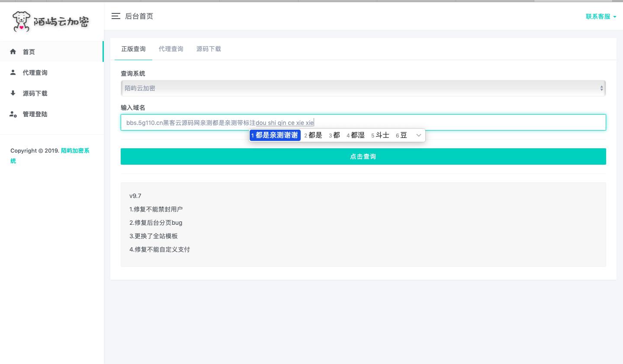Select the 正版查询 tab
This screenshot has width=623, height=364.
point(133,49)
